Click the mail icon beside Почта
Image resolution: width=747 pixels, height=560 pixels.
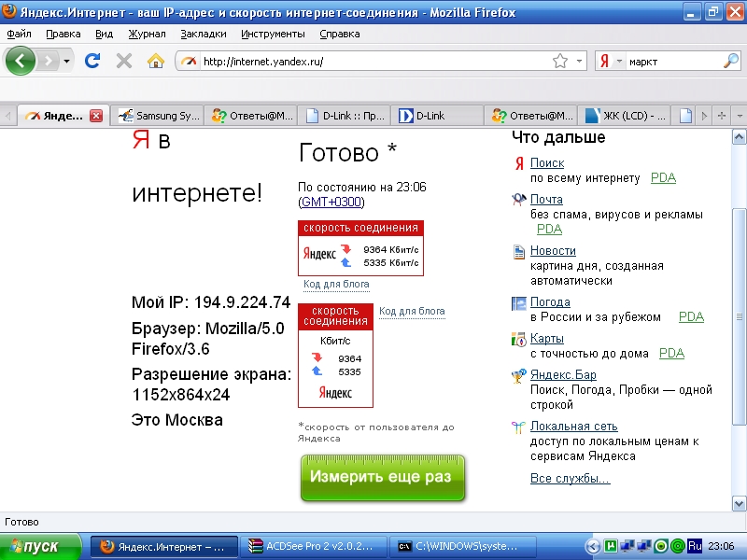tap(518, 199)
